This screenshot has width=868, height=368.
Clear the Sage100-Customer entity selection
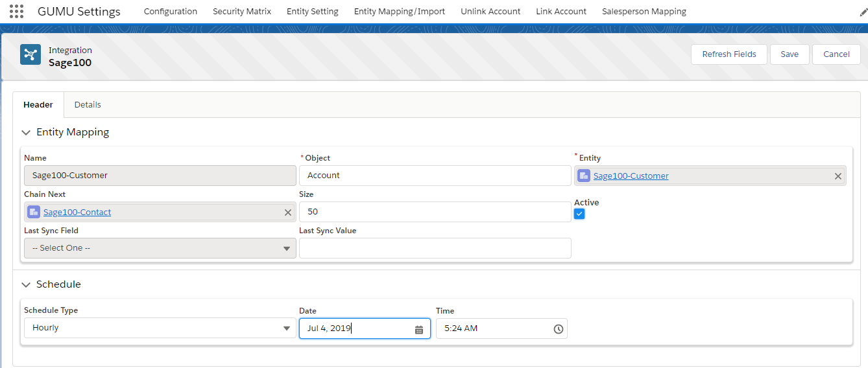[x=838, y=176]
